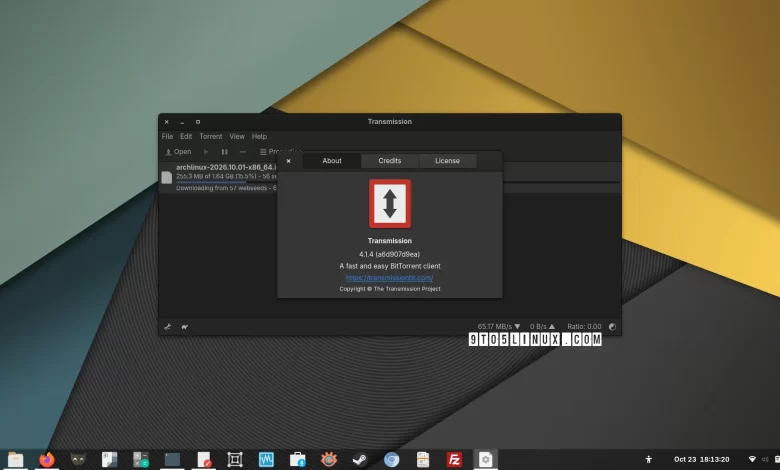Pause the torrent with the pause icon

coord(224,152)
